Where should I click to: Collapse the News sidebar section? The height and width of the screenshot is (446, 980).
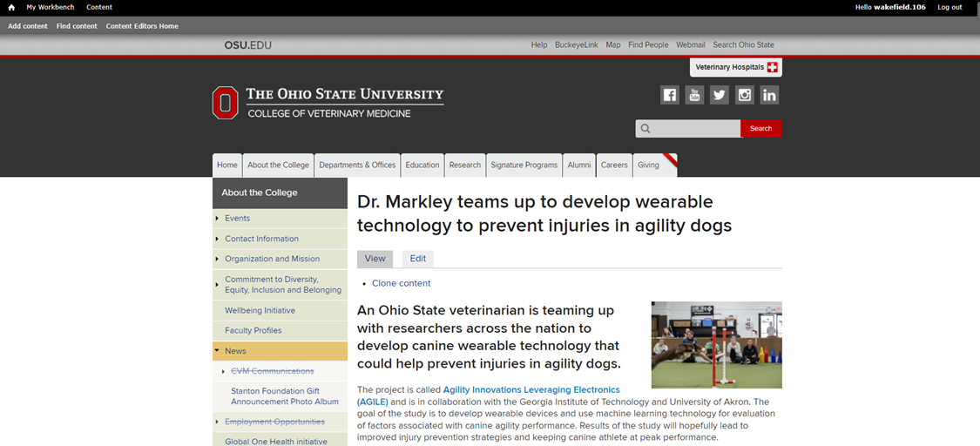pyautogui.click(x=217, y=351)
